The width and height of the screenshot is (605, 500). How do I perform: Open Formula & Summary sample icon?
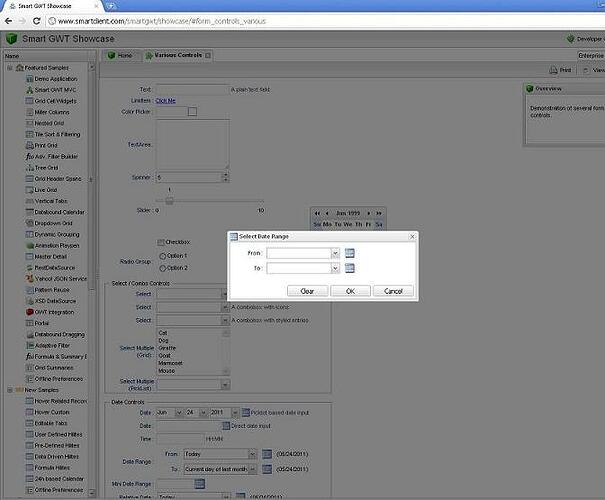pyautogui.click(x=29, y=356)
